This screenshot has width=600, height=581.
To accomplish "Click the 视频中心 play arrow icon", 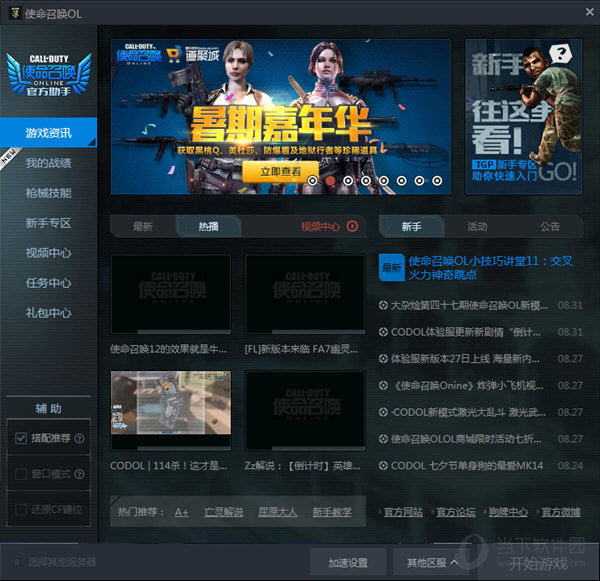I will pos(352,226).
